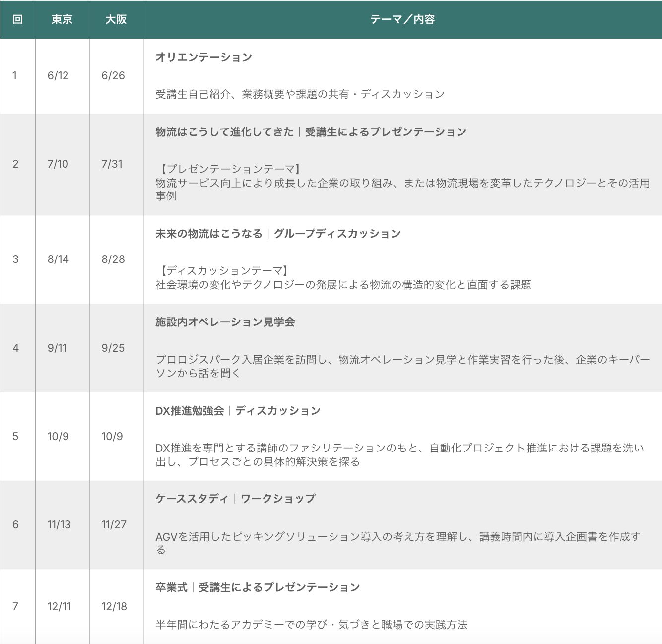Click the DX推進勉強会 session title

pyautogui.click(x=190, y=411)
